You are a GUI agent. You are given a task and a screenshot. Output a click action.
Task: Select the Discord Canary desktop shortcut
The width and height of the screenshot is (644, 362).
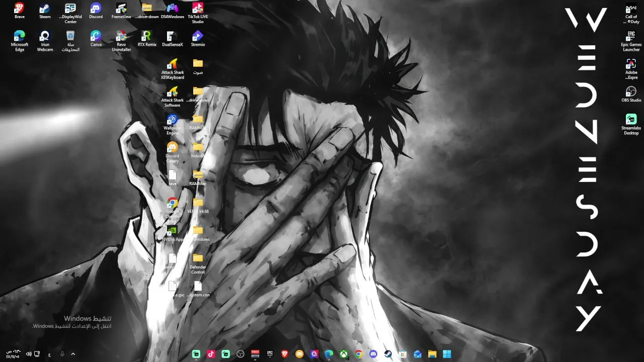[173, 152]
